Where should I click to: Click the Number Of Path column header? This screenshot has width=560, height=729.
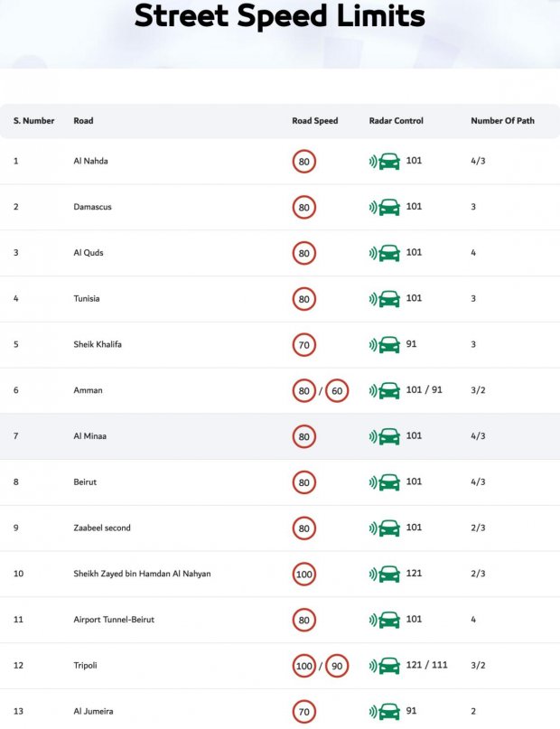(502, 120)
